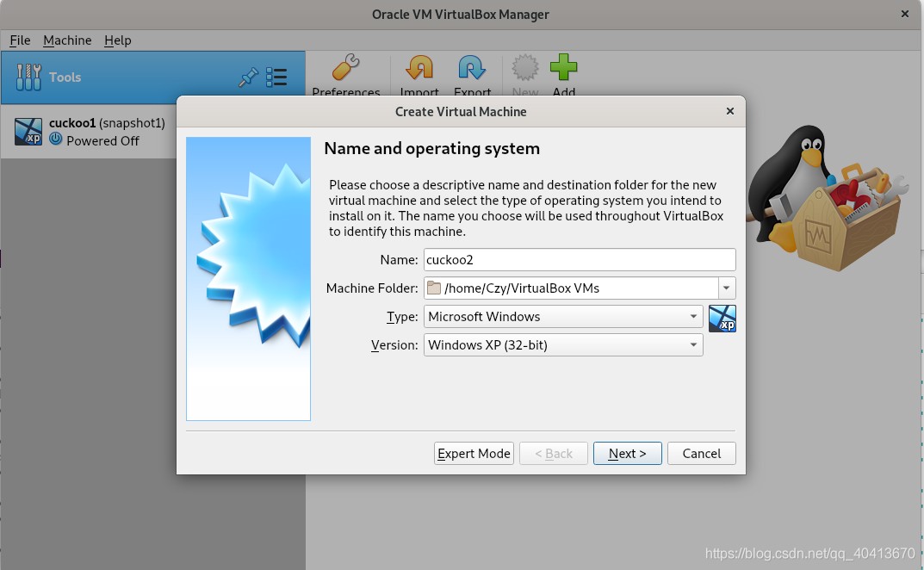Click the Windows XP OS type icon
Screen dimensions: 924x570
pyautogui.click(x=722, y=318)
